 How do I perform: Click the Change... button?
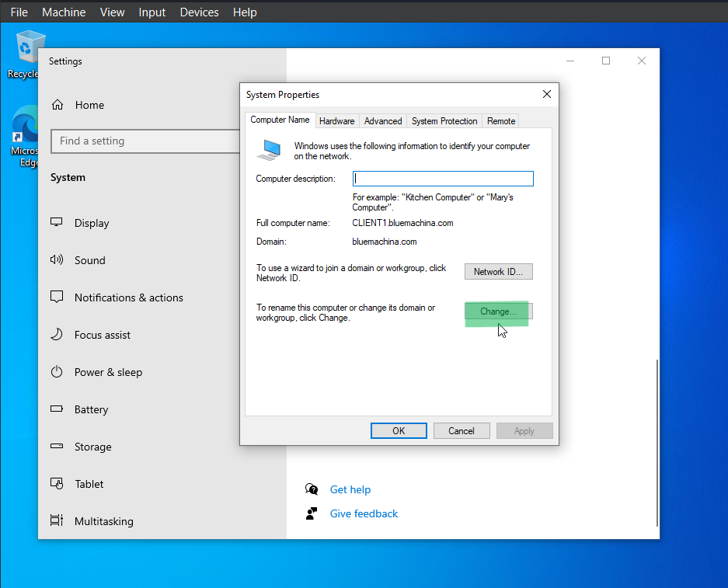[499, 311]
